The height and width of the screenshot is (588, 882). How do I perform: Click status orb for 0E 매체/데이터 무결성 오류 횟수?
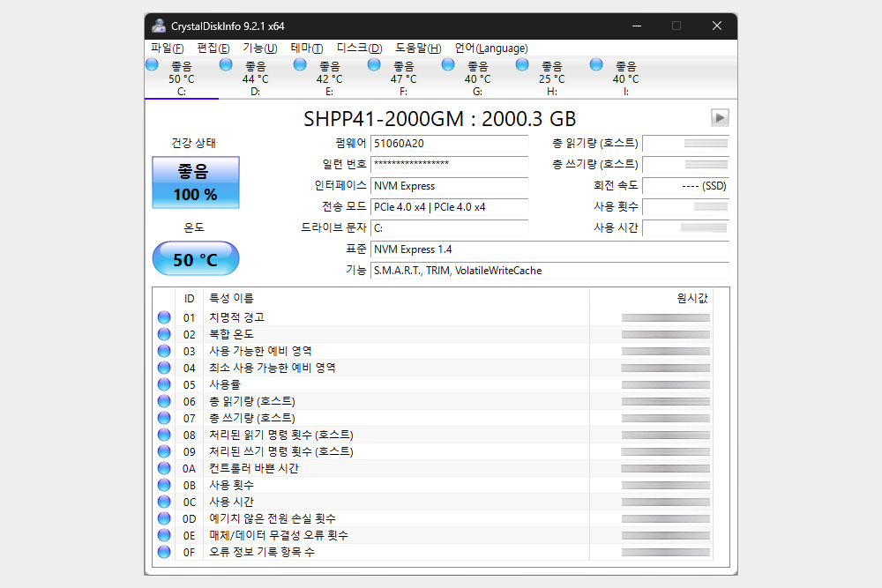pyautogui.click(x=164, y=535)
